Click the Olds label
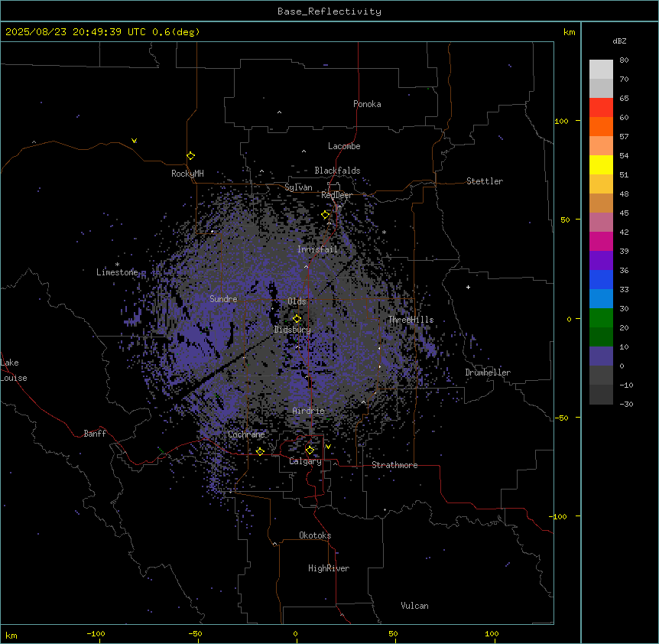 point(297,301)
